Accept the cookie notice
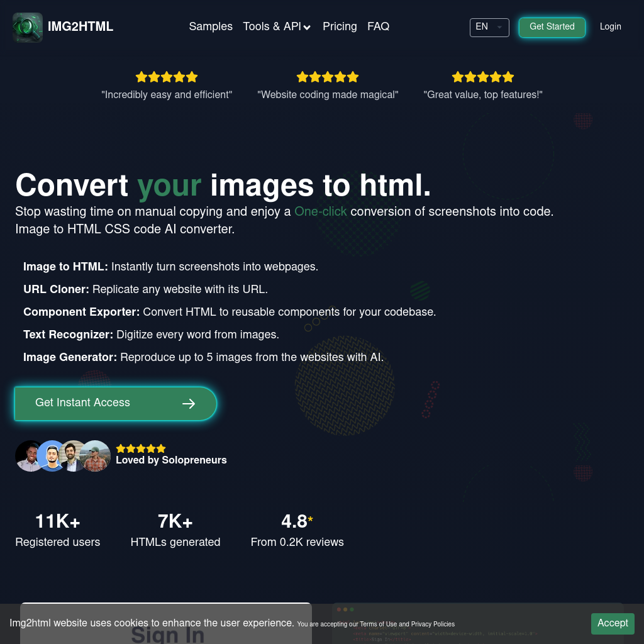644x644 pixels. point(613,623)
